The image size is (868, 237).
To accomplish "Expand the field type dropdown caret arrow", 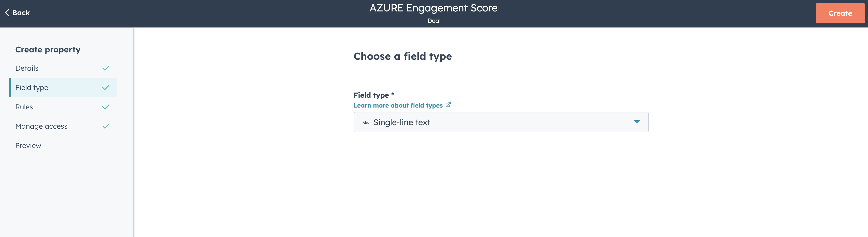I will pyautogui.click(x=636, y=122).
